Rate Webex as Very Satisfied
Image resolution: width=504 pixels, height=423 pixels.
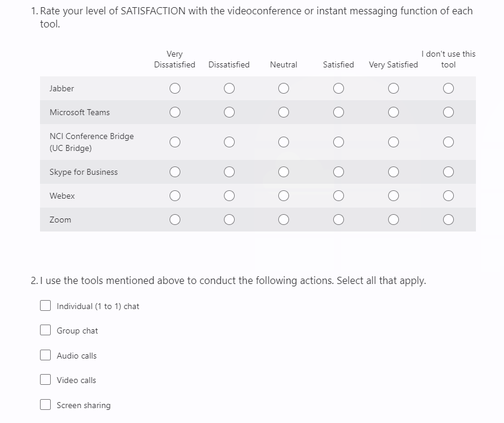393,196
